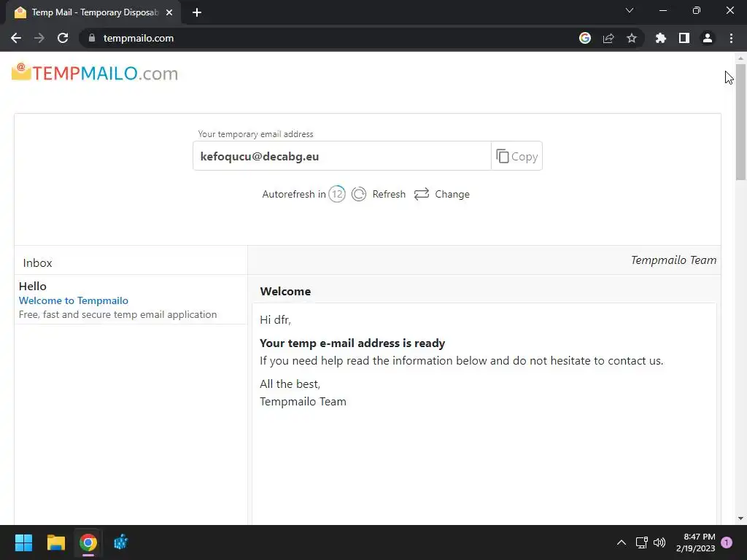Click 'Free, fast and secure temp email application' text
The image size is (747, 560).
(x=117, y=314)
